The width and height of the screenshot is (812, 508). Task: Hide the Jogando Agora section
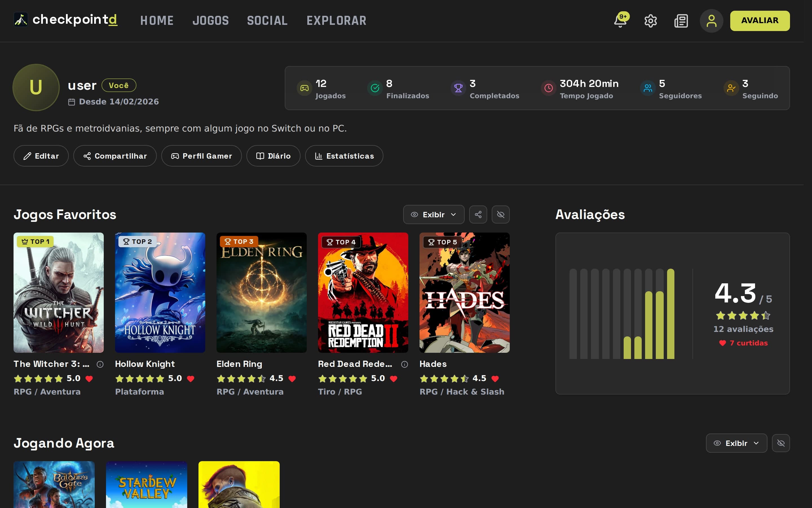click(x=781, y=443)
